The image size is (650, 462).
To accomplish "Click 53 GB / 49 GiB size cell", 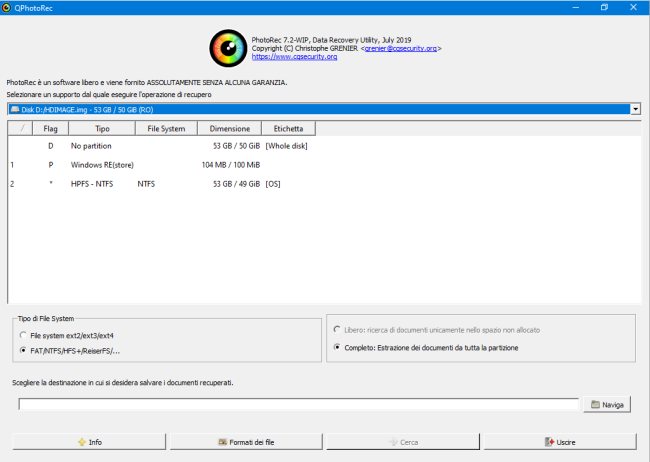I will [236, 184].
